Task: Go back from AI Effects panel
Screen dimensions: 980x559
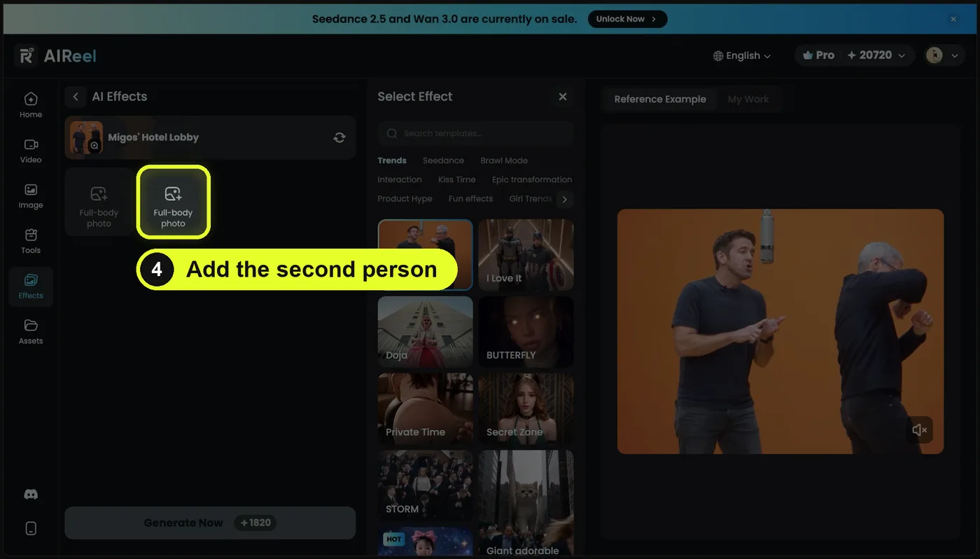Action: [x=76, y=97]
